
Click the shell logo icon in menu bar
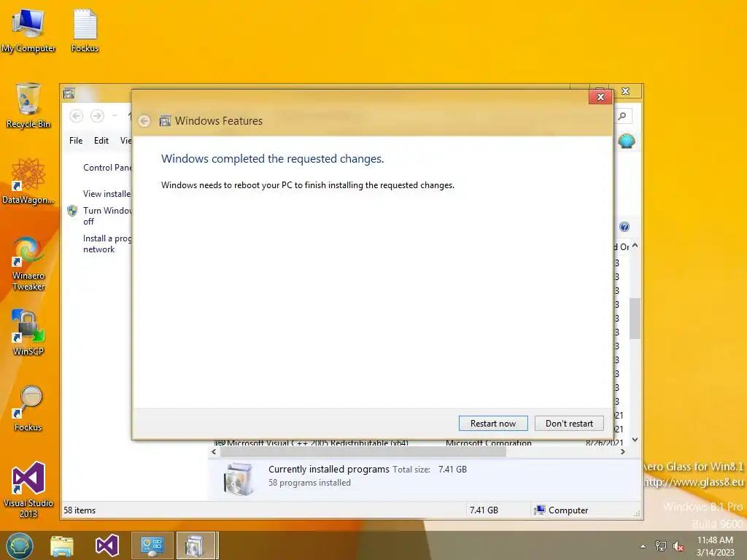627,141
